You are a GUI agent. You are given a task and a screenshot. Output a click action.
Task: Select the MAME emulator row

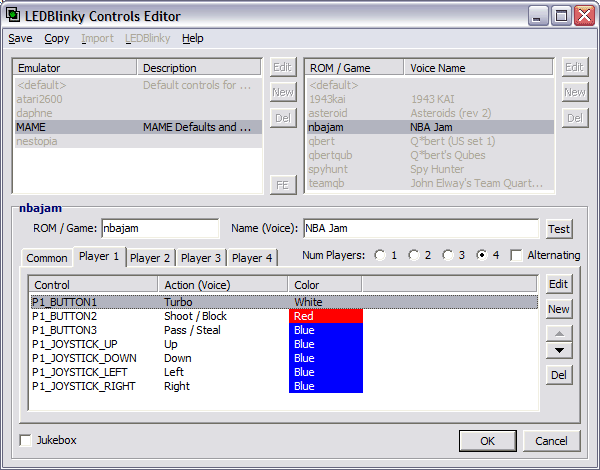click(138, 127)
